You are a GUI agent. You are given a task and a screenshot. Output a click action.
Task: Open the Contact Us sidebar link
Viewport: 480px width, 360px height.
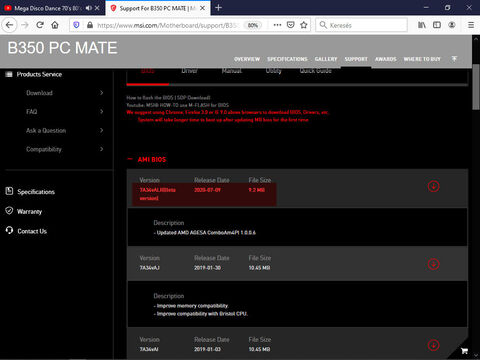32,231
